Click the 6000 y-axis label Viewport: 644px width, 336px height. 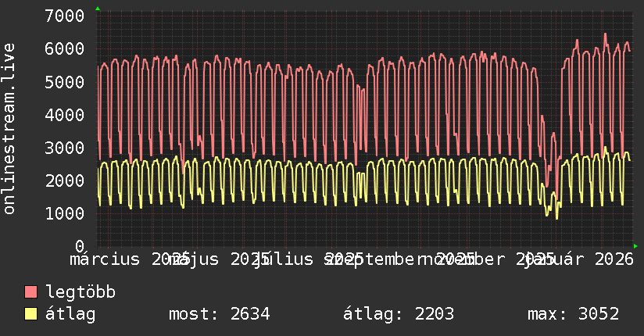65,49
